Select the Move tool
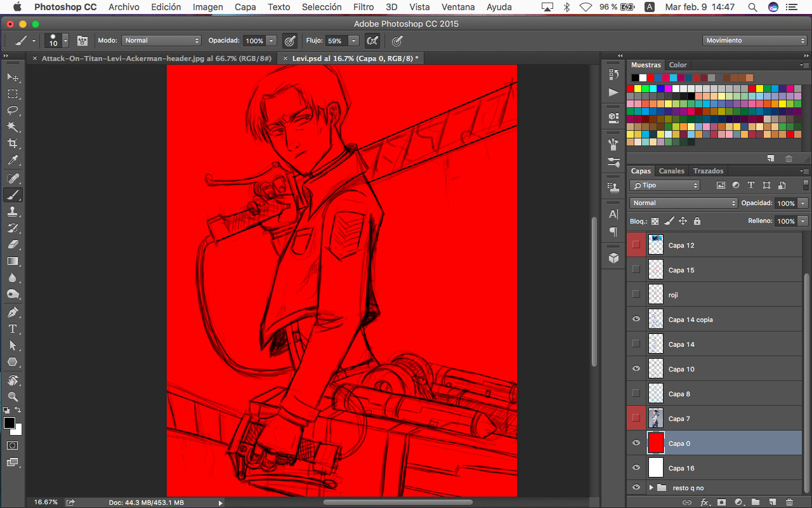Image resolution: width=812 pixels, height=508 pixels. pos(13,77)
